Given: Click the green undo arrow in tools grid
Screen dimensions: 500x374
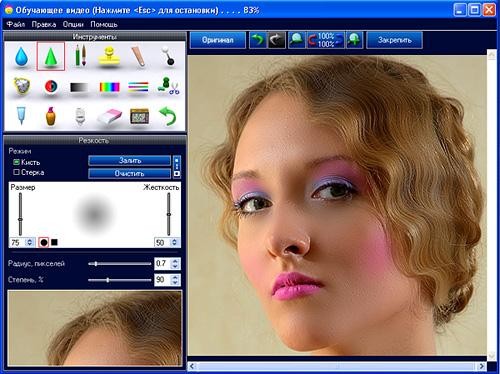Looking at the screenshot, I should pyautogui.click(x=168, y=116).
